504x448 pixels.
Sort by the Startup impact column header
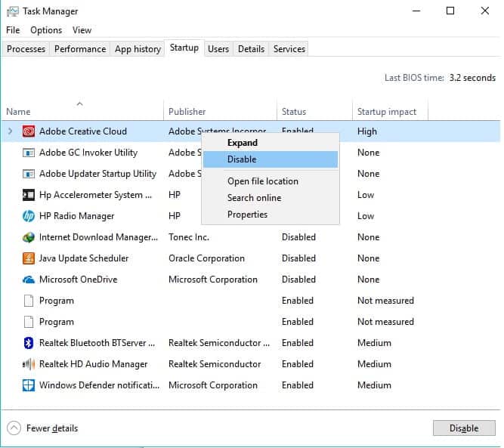[x=386, y=112]
